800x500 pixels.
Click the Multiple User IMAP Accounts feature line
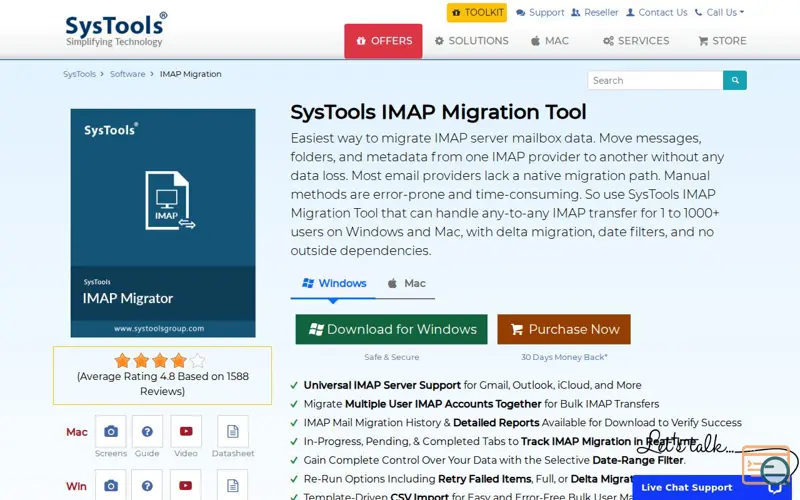click(481, 404)
